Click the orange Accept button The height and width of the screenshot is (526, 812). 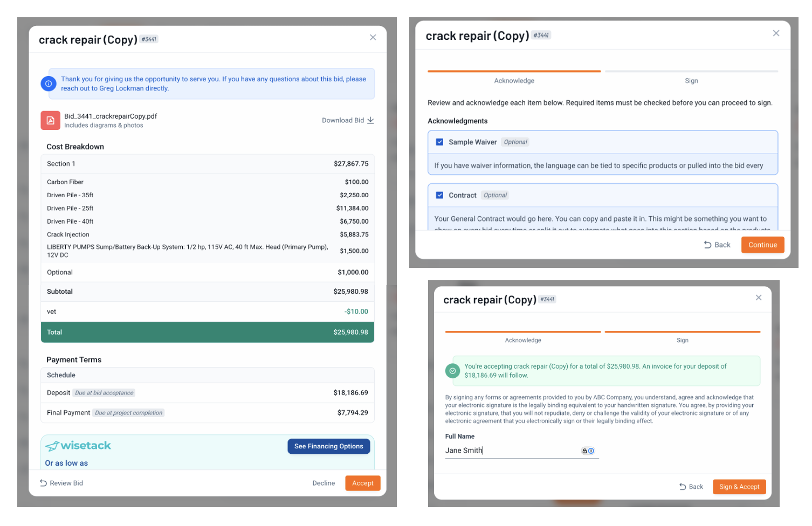363,483
